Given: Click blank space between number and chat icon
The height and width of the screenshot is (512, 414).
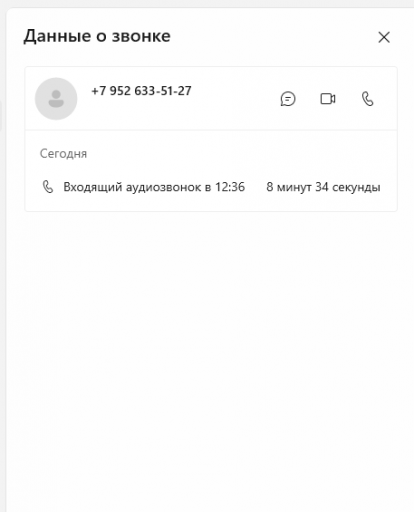Looking at the screenshot, I should pyautogui.click(x=235, y=99).
